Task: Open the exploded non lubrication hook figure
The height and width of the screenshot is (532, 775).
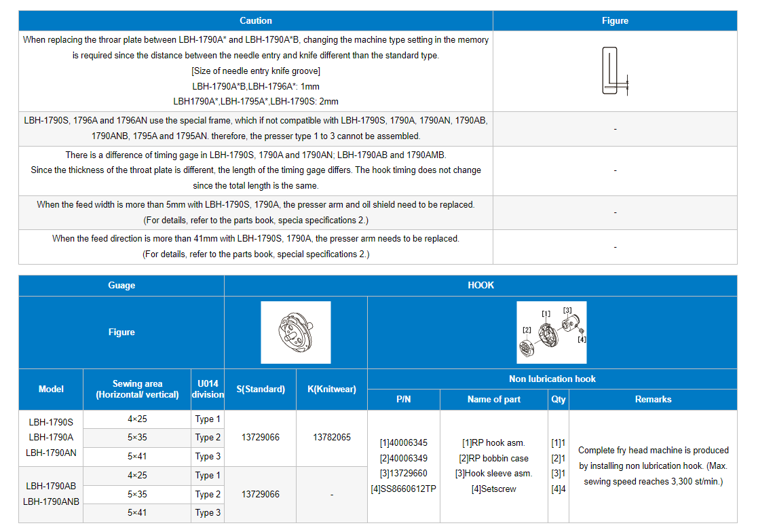Action: point(552,332)
